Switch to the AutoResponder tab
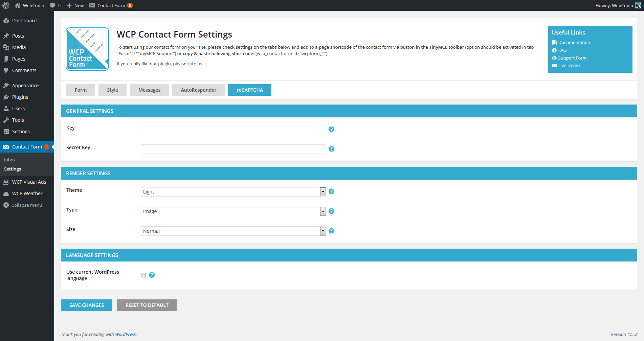 pyautogui.click(x=198, y=90)
